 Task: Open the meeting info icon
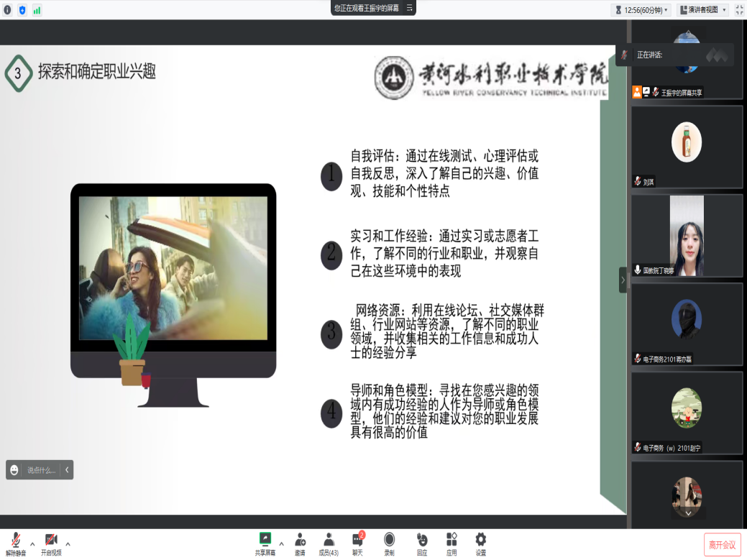click(x=7, y=10)
